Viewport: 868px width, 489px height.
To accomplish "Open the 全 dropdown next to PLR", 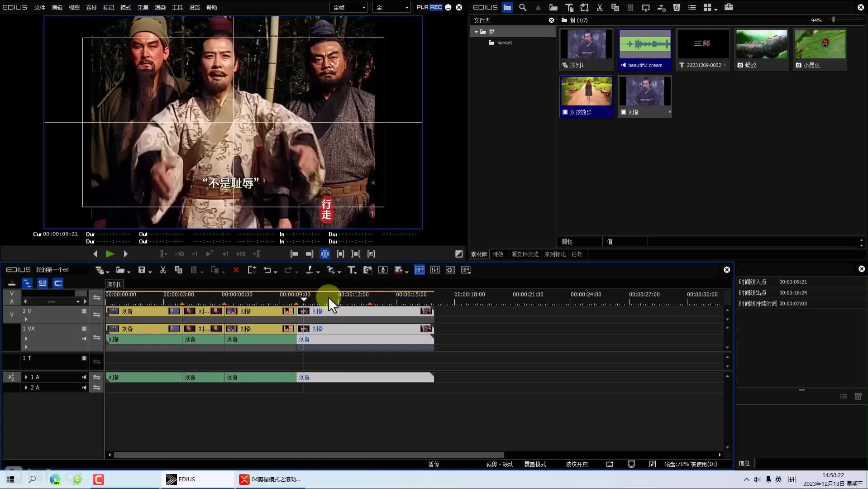I will click(x=391, y=7).
